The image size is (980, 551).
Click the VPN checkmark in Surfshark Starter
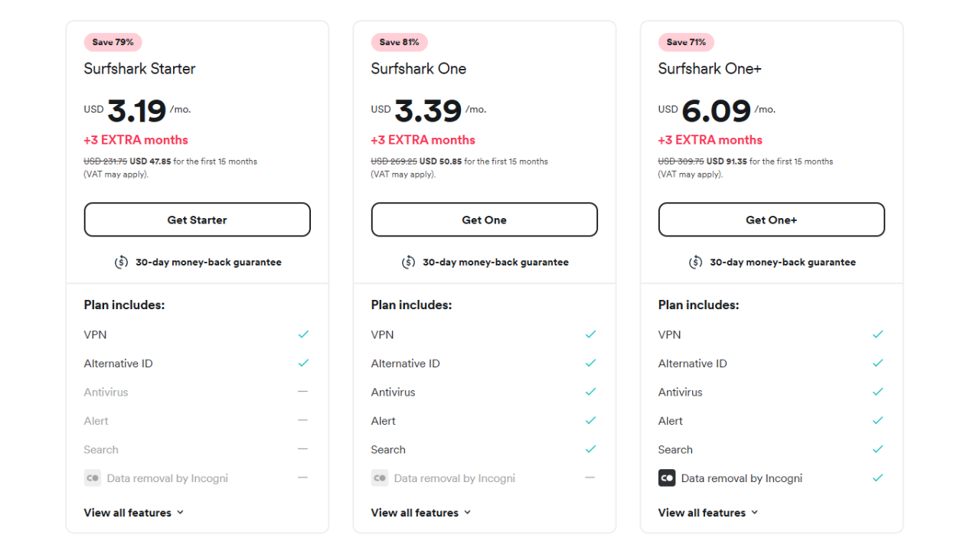303,334
